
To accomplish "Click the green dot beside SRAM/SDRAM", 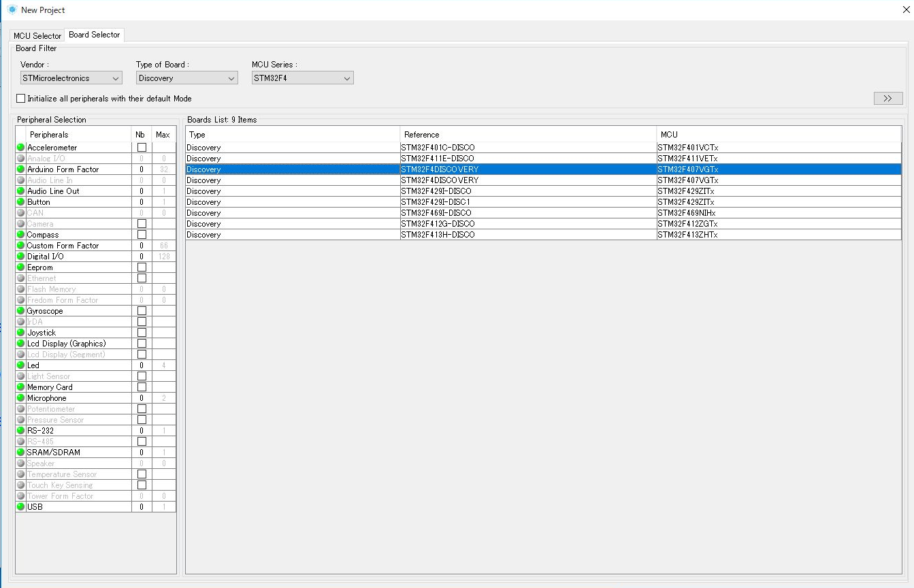I will tap(20, 453).
